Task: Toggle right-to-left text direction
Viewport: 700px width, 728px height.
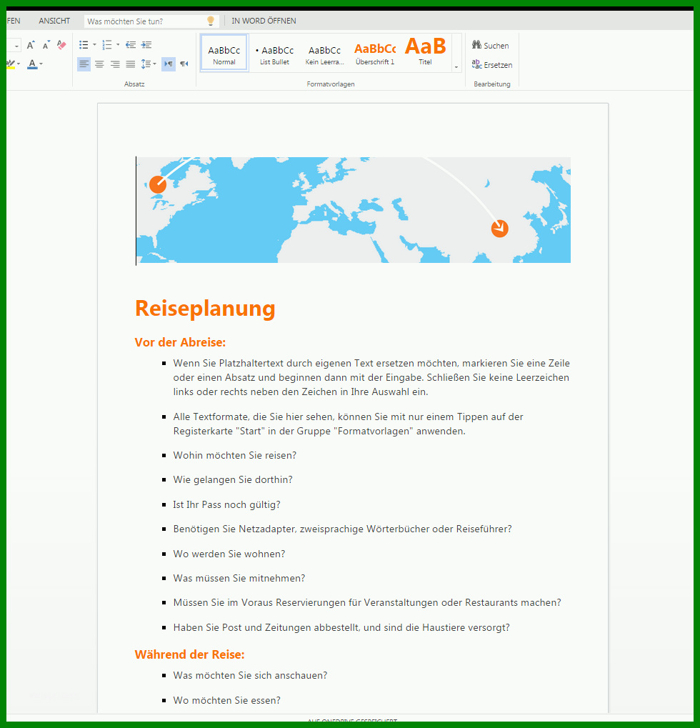Action: pos(184,64)
